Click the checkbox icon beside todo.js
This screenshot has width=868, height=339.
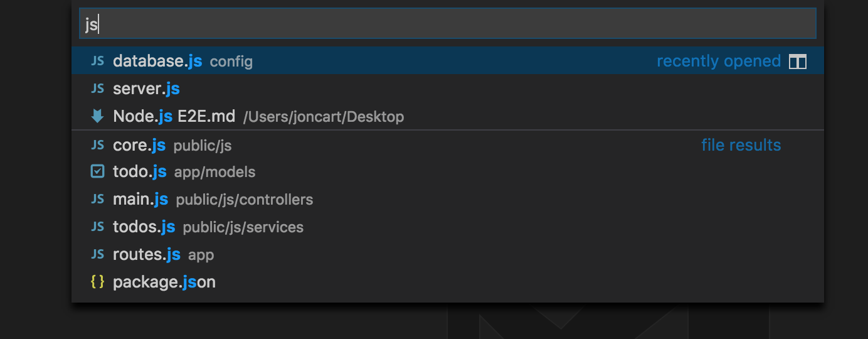click(x=97, y=171)
